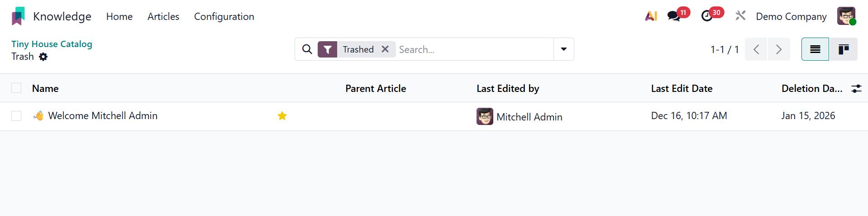Click the search magnifier icon
The height and width of the screenshot is (216, 868).
click(x=307, y=49)
